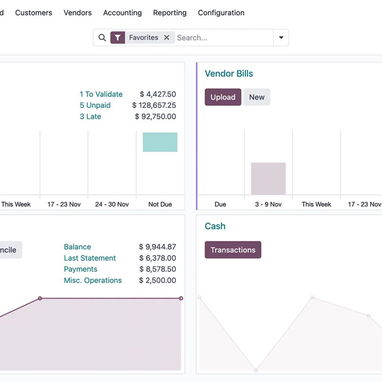The width and height of the screenshot is (382, 382).
Task: Click the $ 92,750.00 amount
Action: (156, 117)
